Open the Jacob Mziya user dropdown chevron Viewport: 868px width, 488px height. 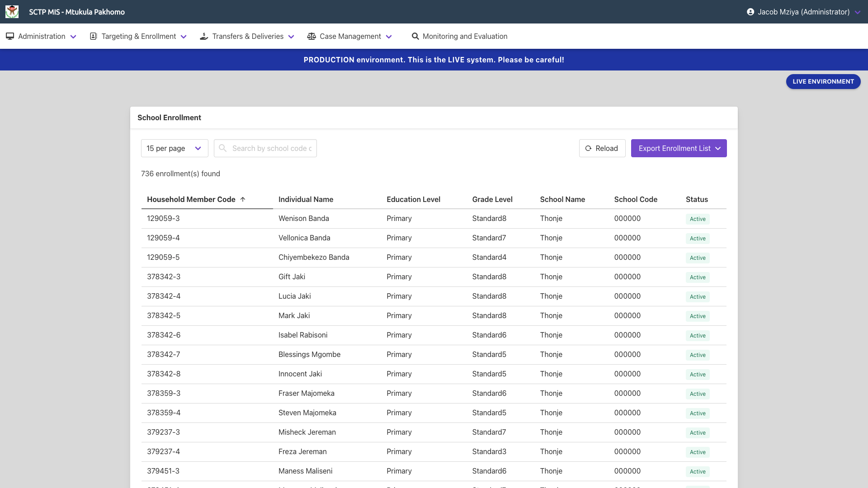click(x=858, y=12)
